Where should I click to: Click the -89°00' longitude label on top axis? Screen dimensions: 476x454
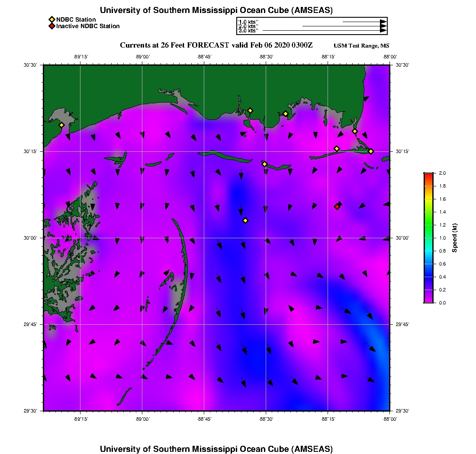tap(142, 56)
